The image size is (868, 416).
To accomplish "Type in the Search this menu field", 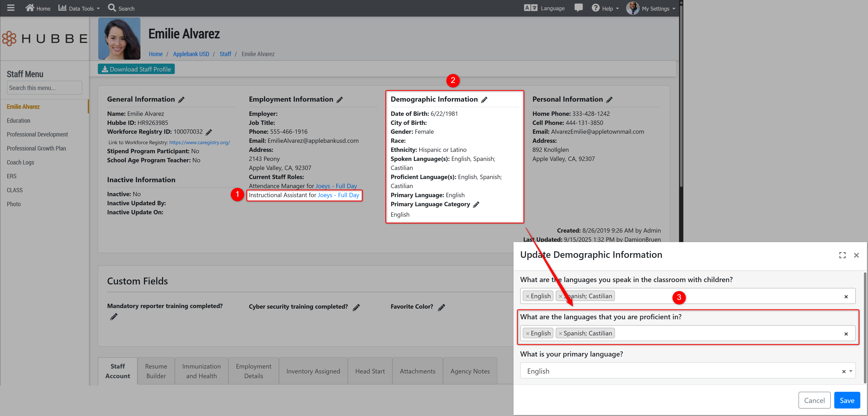I will 44,88.
